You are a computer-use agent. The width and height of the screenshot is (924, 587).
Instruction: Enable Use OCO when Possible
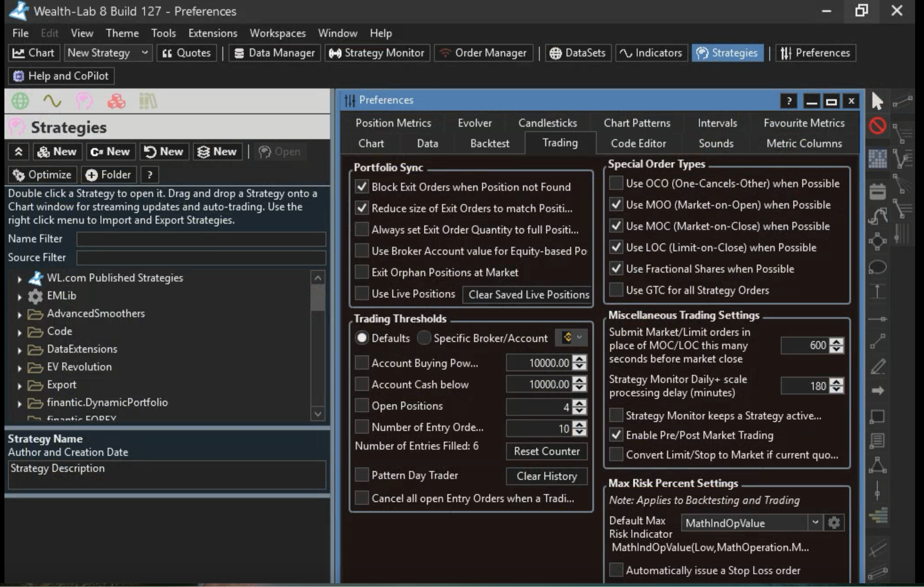pyautogui.click(x=616, y=183)
